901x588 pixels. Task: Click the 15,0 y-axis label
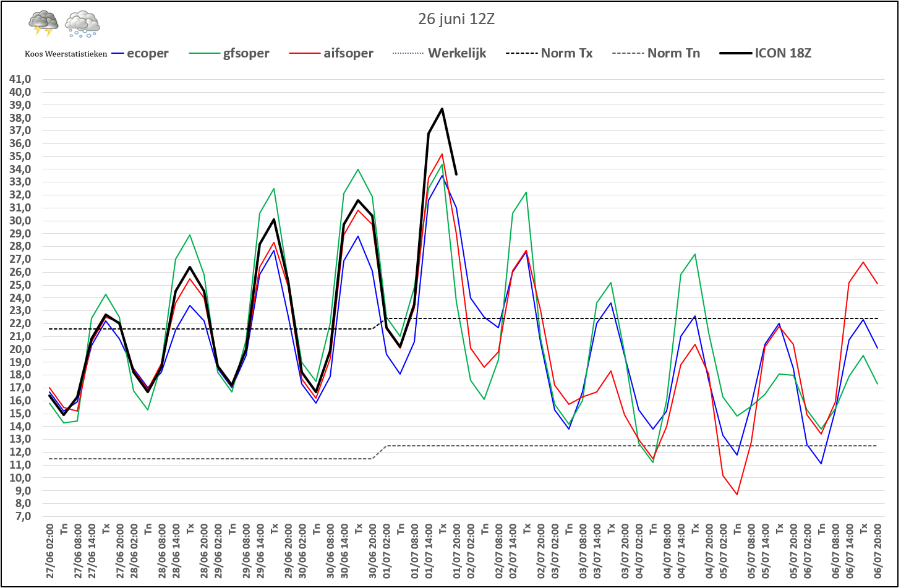(20, 414)
